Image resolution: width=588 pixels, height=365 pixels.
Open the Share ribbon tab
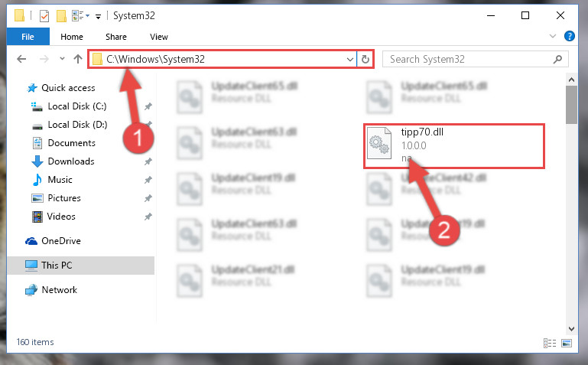pos(116,37)
